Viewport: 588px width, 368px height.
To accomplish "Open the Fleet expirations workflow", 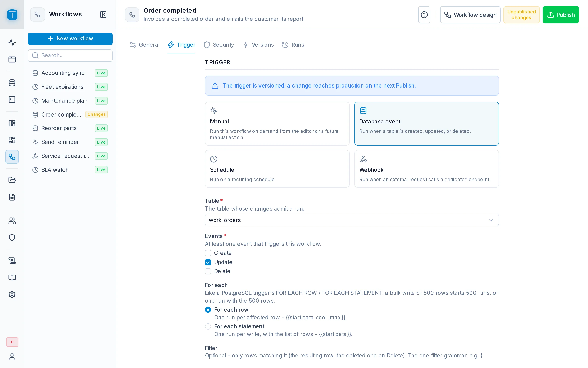I will coord(70,87).
